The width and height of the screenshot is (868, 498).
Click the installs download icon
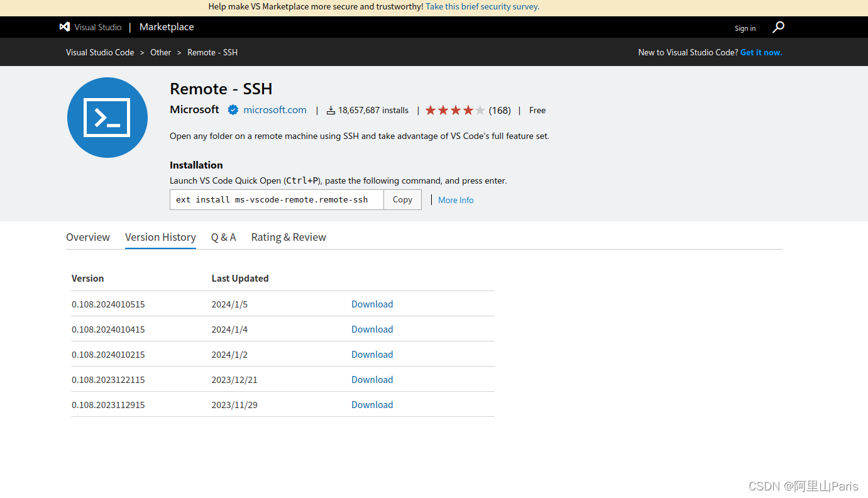click(x=331, y=111)
